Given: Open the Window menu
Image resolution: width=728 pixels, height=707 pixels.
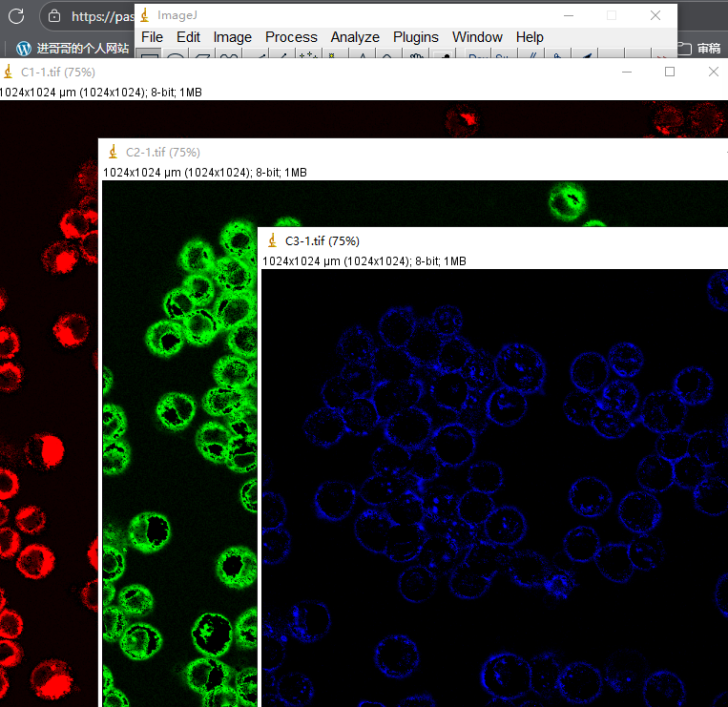Looking at the screenshot, I should (x=477, y=37).
